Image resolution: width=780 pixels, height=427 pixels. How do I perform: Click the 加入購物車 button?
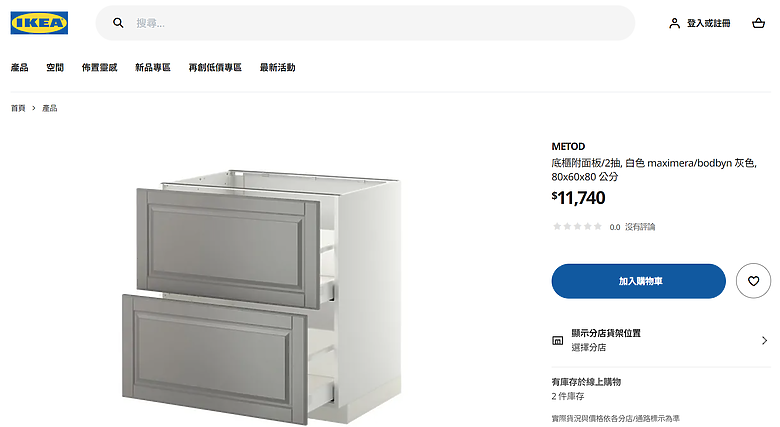[x=638, y=281]
